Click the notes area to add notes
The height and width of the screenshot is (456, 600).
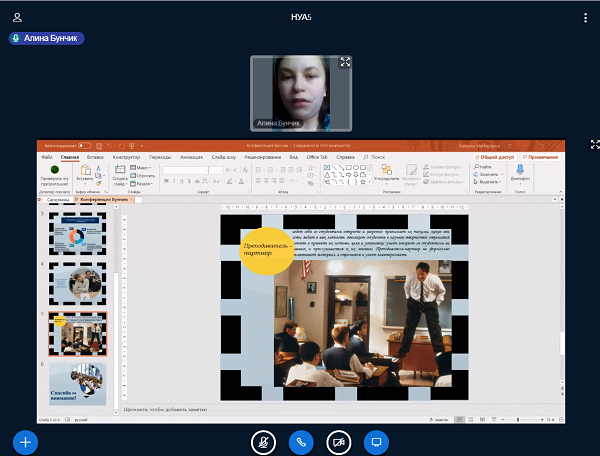coord(165,409)
